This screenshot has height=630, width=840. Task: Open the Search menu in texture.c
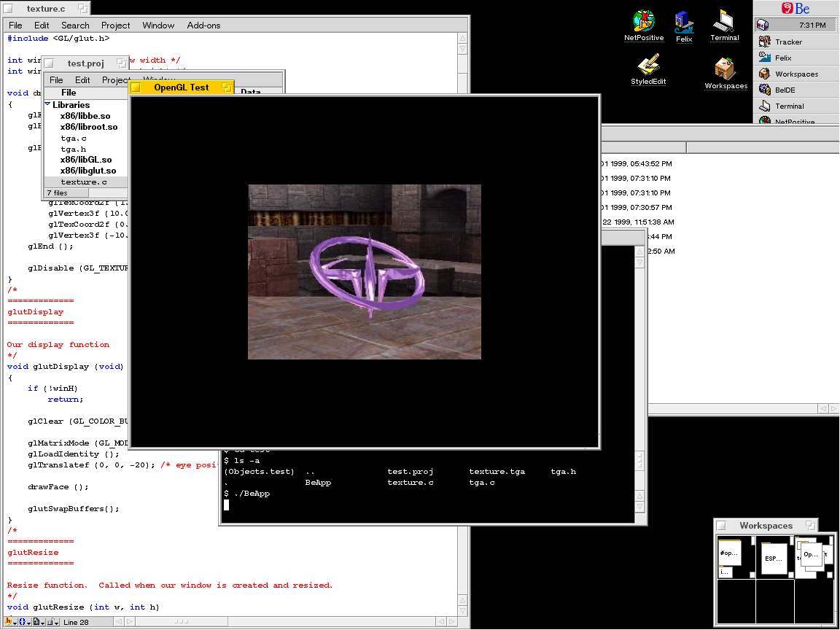point(75,26)
